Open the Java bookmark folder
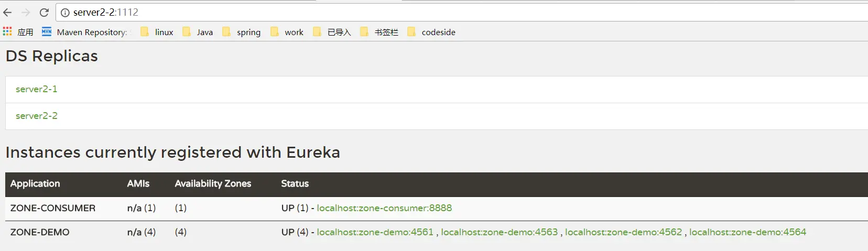 [198, 32]
